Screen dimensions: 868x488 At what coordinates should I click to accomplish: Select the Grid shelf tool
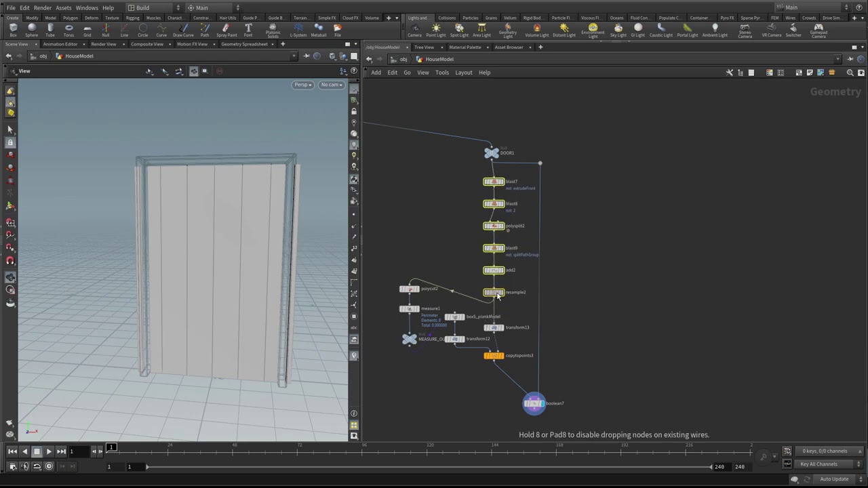[87, 30]
